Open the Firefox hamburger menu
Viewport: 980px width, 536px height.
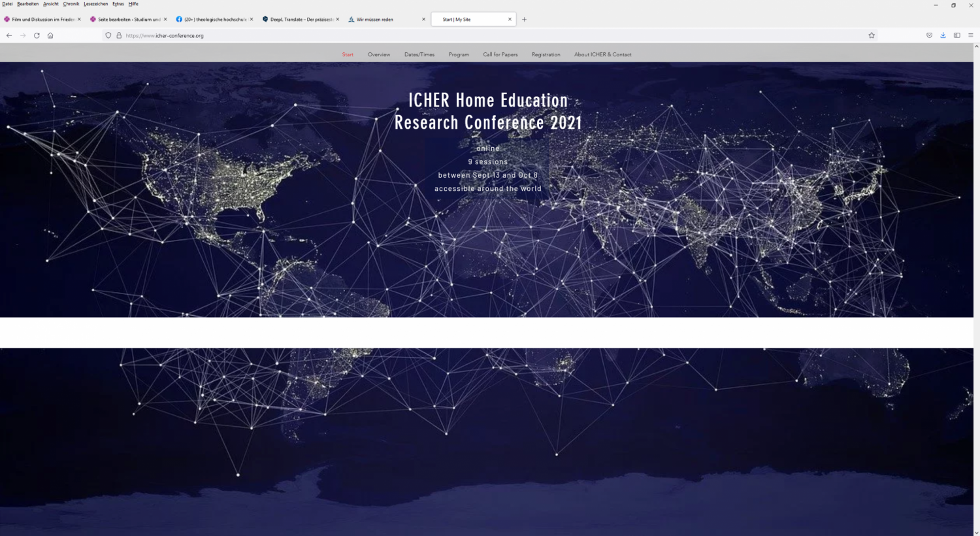point(971,35)
